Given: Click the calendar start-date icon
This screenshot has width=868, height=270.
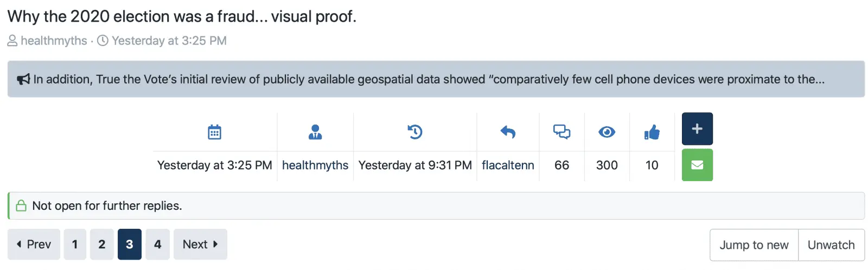Looking at the screenshot, I should pyautogui.click(x=214, y=132).
